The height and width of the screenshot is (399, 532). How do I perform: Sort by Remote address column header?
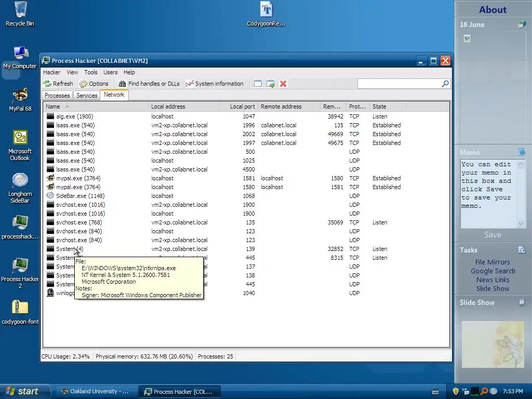(x=289, y=107)
